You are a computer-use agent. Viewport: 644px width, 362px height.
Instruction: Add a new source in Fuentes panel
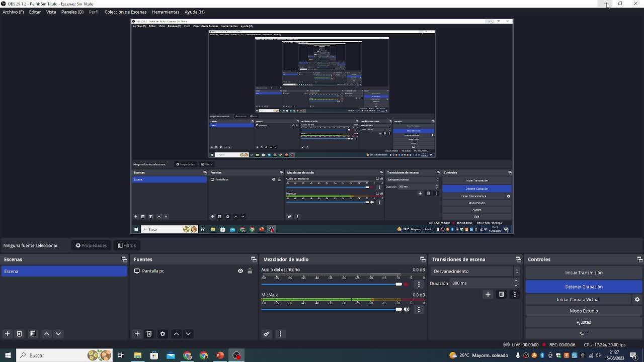pyautogui.click(x=137, y=334)
